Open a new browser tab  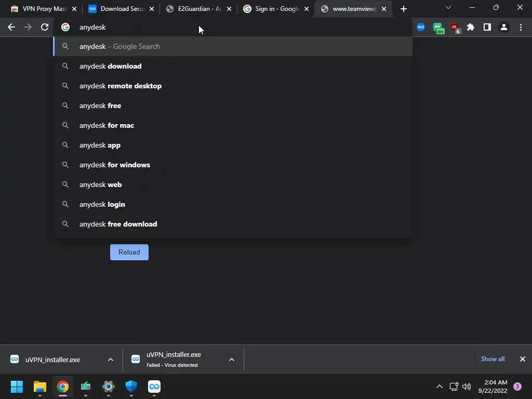click(x=403, y=9)
